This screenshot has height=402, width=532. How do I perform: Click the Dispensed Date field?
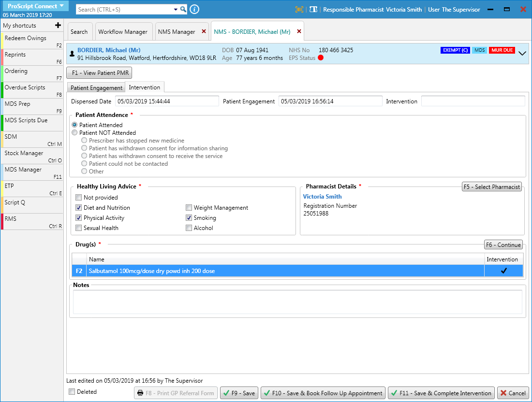[x=167, y=101]
